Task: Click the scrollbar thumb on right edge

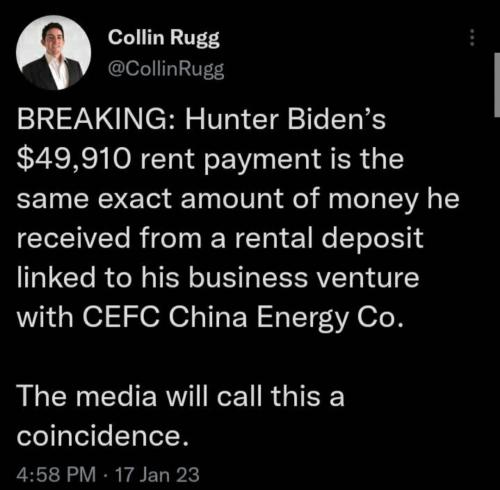Action: [x=497, y=85]
